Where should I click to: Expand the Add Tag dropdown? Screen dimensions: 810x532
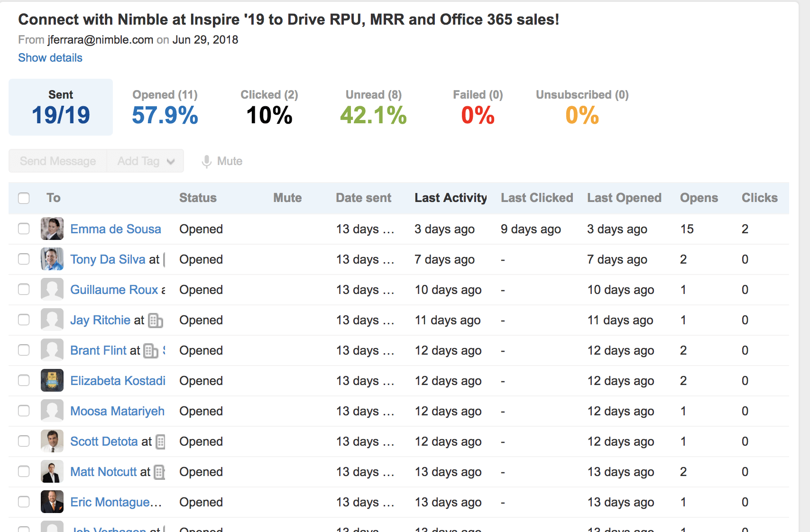tap(145, 161)
